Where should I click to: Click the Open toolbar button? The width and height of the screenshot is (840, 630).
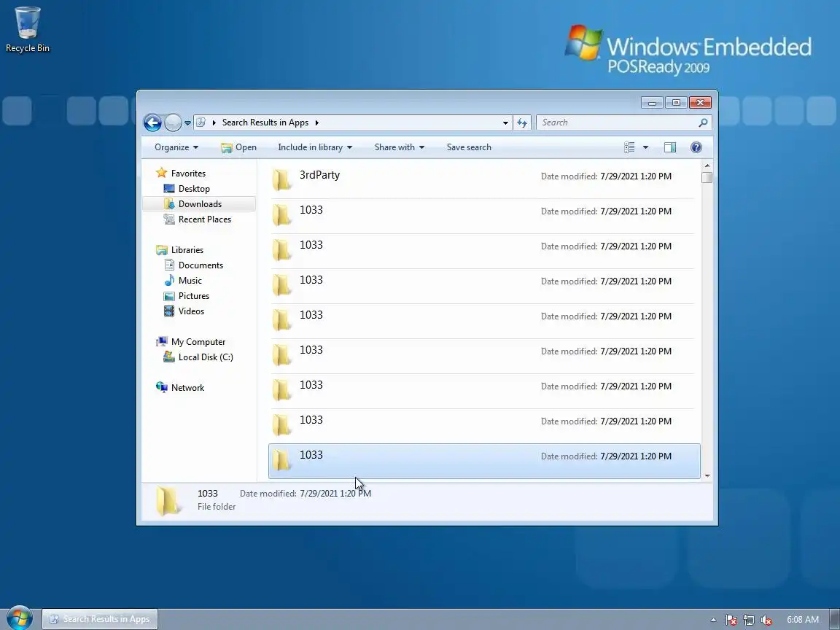(239, 147)
